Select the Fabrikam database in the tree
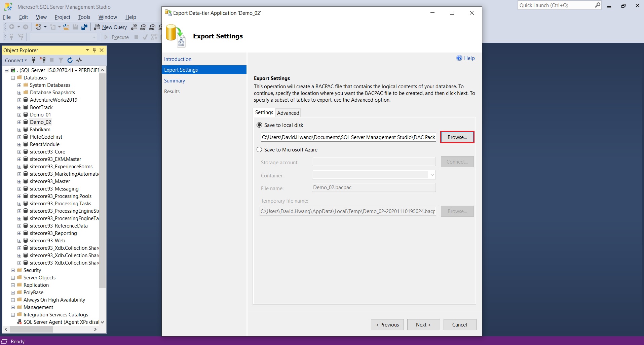The height and width of the screenshot is (345, 644). [x=40, y=130]
